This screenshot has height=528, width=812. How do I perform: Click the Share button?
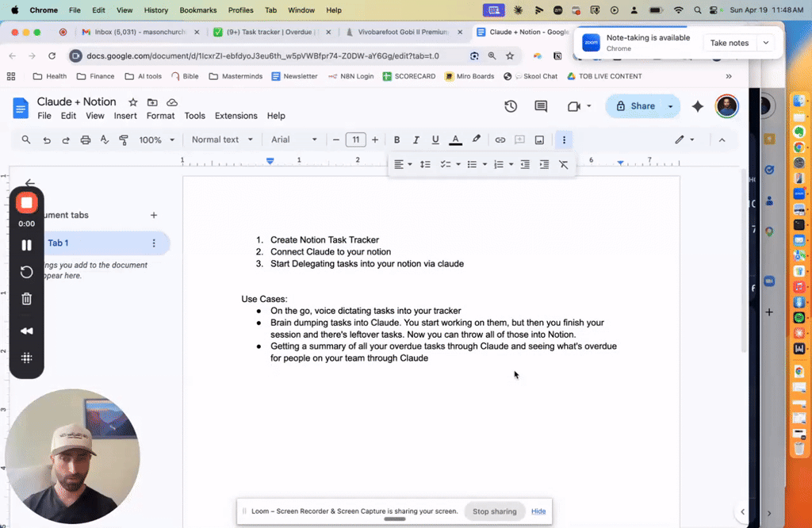tap(637, 106)
